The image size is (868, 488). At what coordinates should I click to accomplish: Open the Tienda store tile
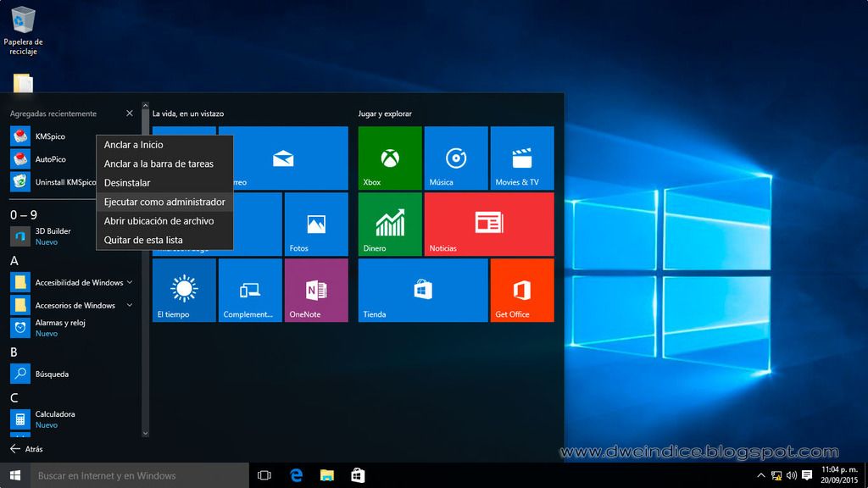click(422, 290)
